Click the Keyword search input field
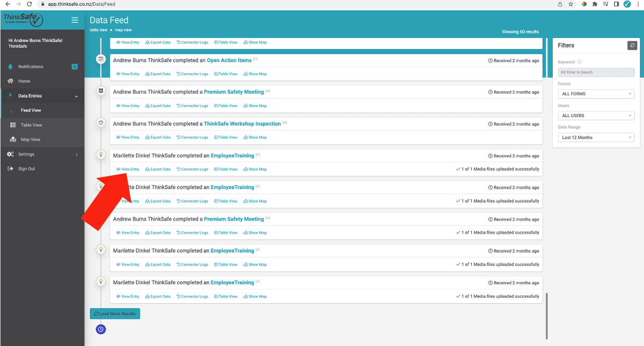 [596, 72]
